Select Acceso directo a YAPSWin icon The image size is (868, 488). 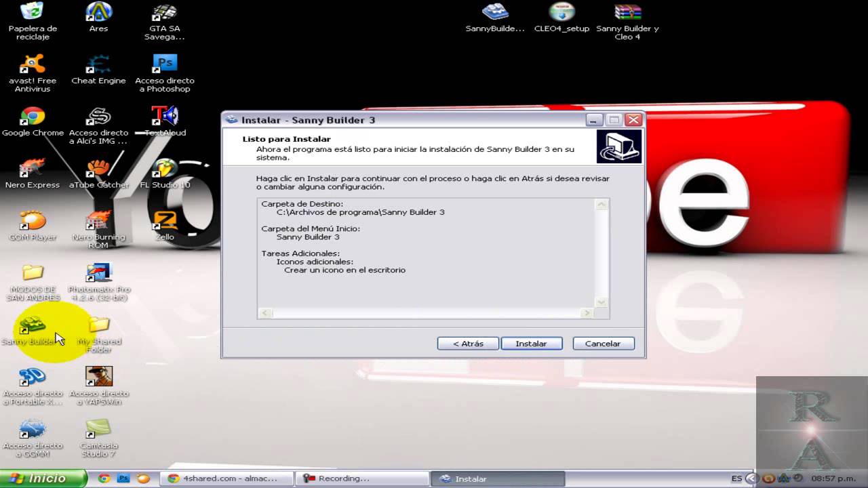click(x=99, y=386)
